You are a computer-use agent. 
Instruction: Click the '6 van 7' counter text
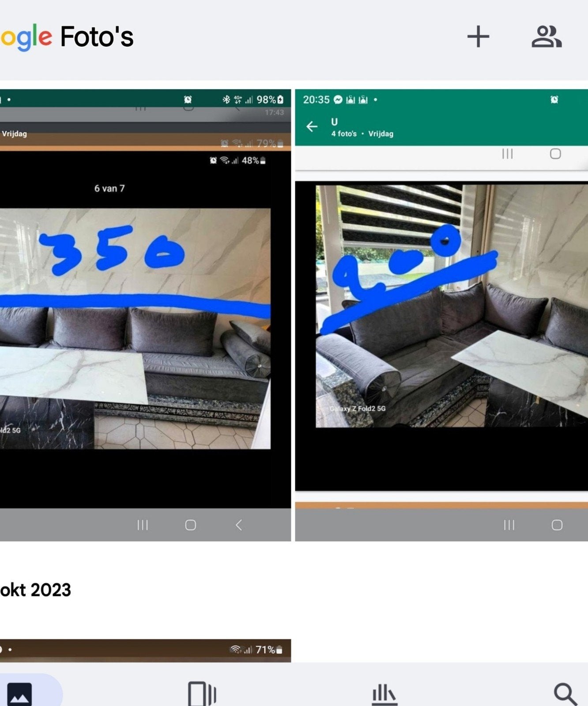click(x=109, y=188)
